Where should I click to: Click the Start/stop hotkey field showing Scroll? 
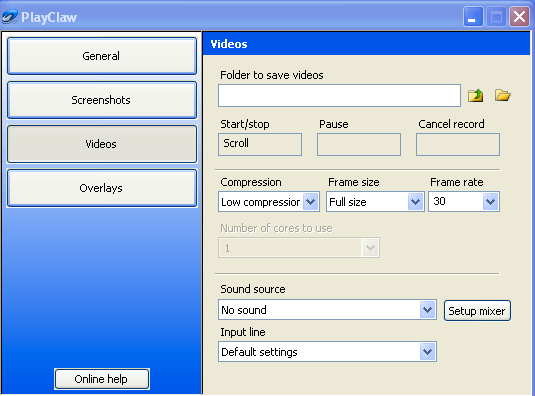(x=260, y=144)
